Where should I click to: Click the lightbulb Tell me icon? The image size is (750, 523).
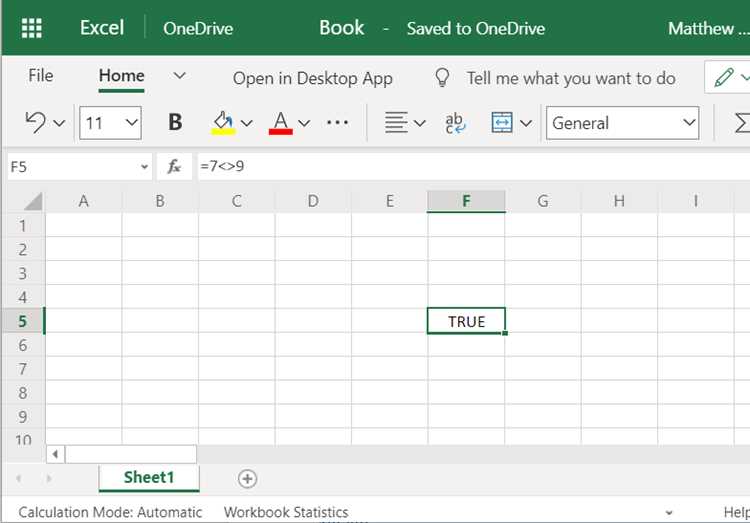pyautogui.click(x=442, y=77)
